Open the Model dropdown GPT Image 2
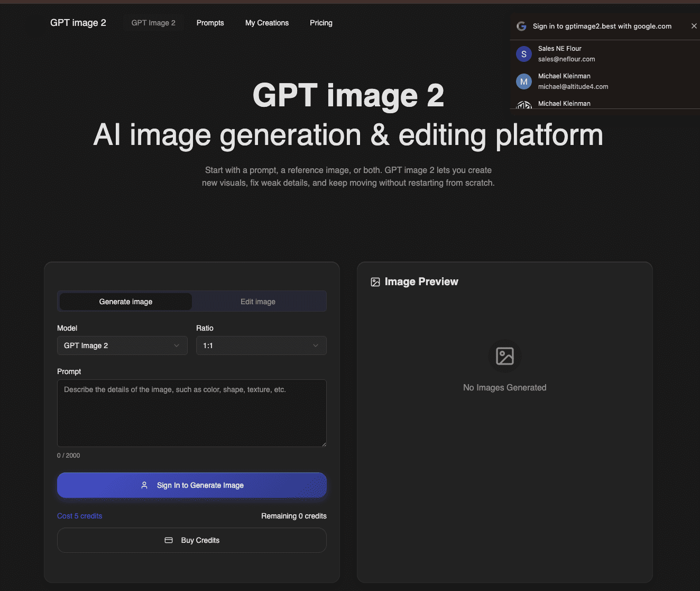 pos(122,345)
